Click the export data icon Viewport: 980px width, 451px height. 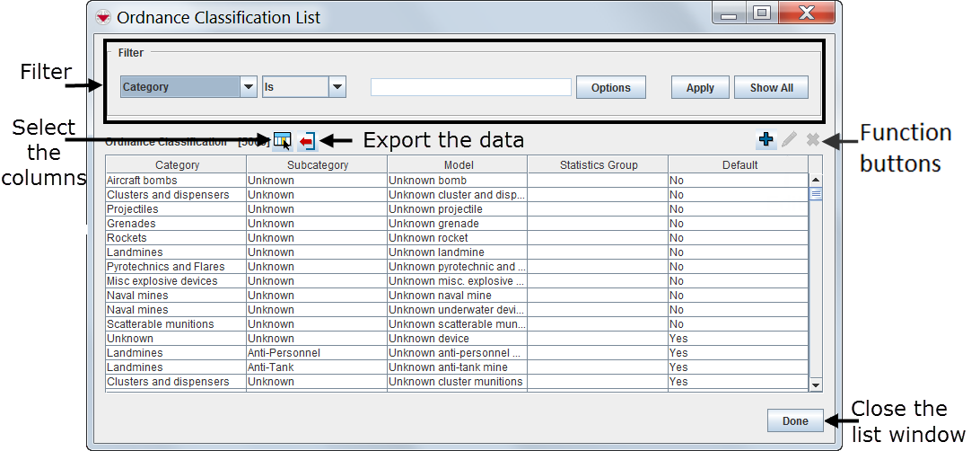[307, 140]
